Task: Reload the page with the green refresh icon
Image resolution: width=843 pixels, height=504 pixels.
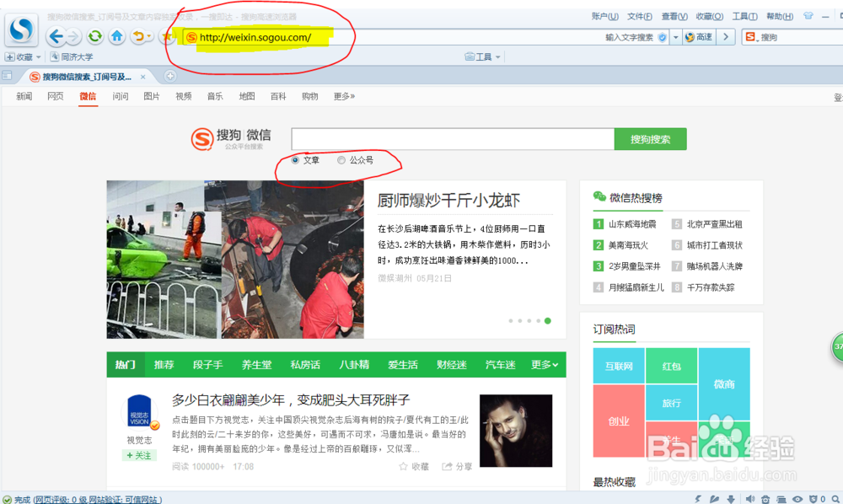Action: [x=95, y=36]
